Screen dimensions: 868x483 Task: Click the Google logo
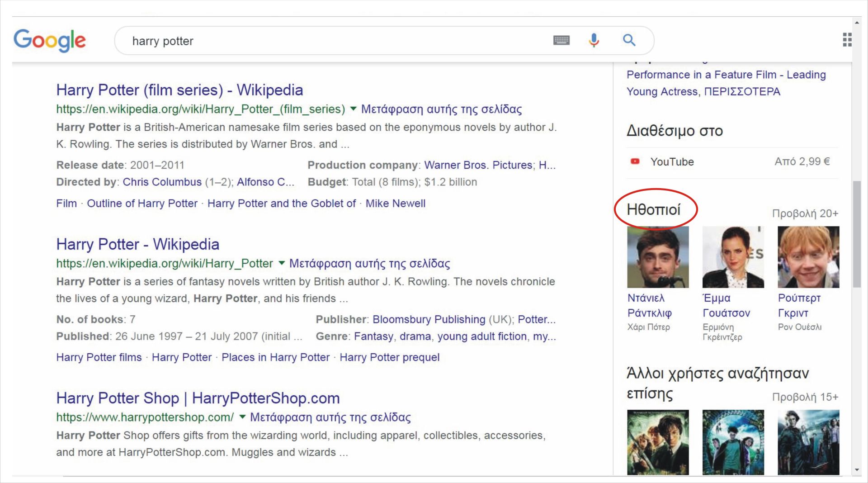click(50, 40)
